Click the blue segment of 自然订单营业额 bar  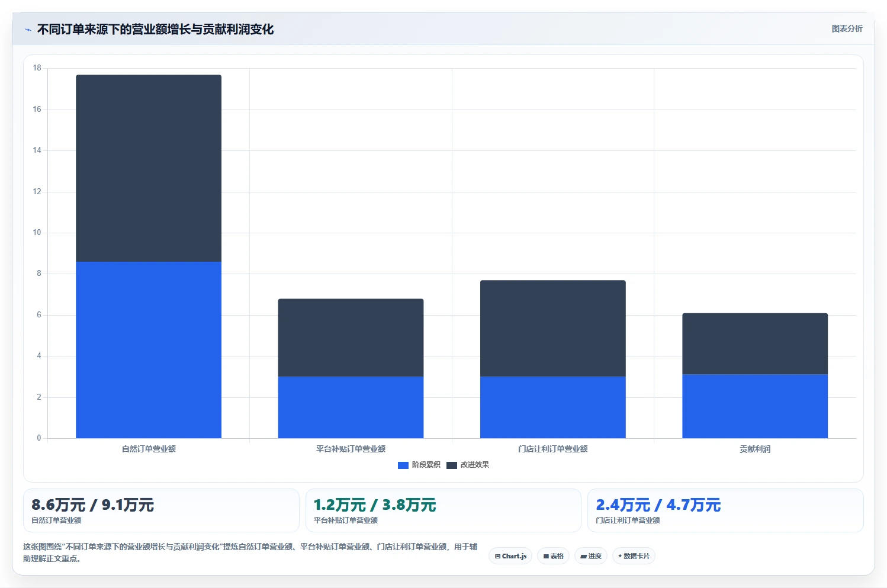(149, 350)
